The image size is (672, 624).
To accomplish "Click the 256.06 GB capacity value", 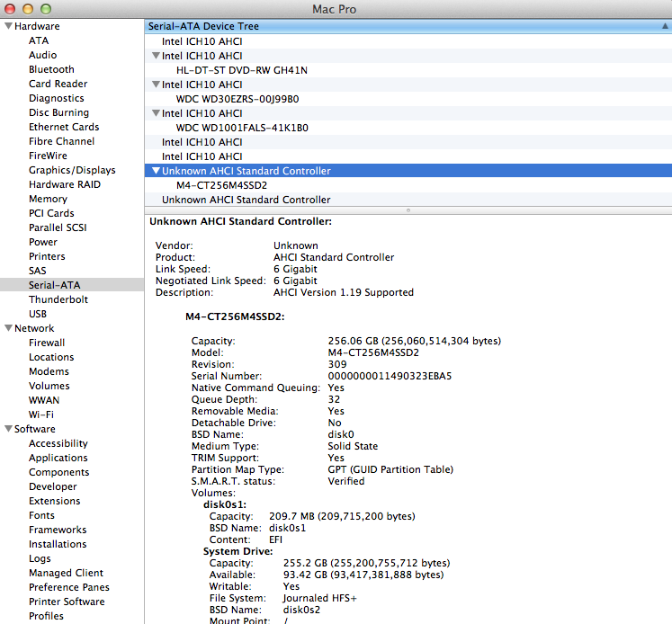I will (x=414, y=341).
